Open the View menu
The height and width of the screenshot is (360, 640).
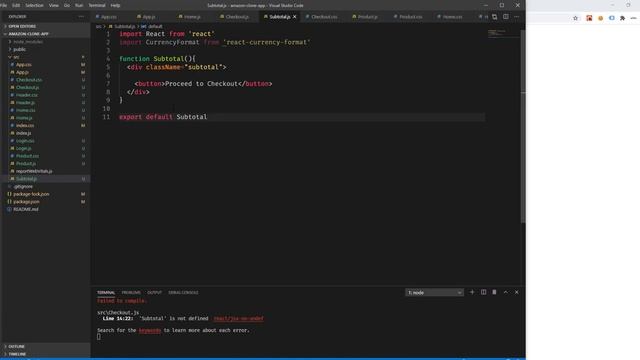[53, 5]
